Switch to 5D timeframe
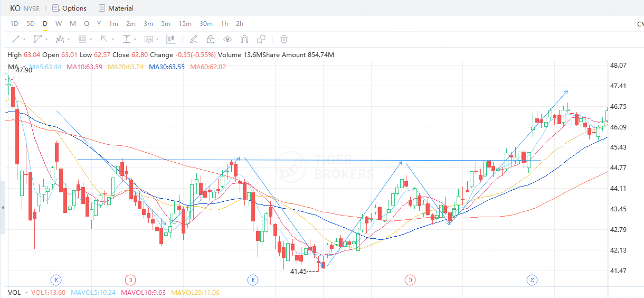The height and width of the screenshot is (298, 644). [x=31, y=24]
